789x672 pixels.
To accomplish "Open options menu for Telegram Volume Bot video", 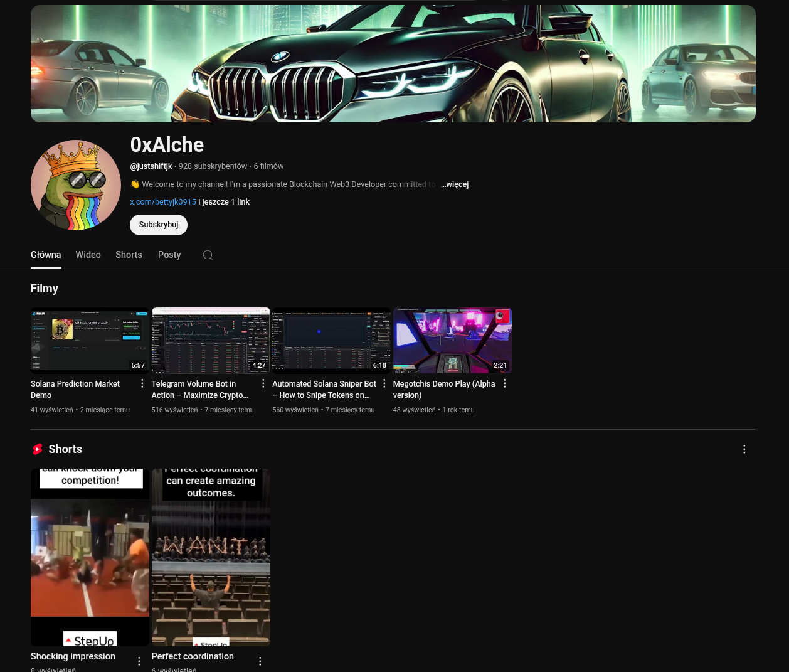I will point(263,383).
